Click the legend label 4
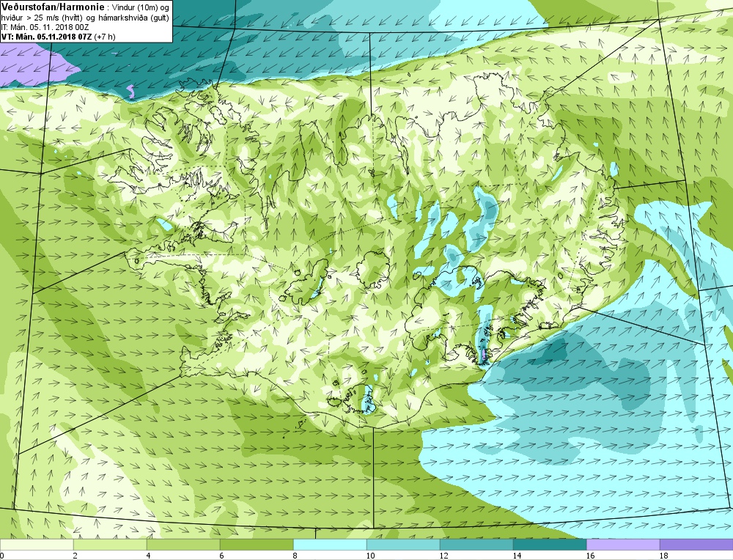733x560 pixels. [149, 556]
